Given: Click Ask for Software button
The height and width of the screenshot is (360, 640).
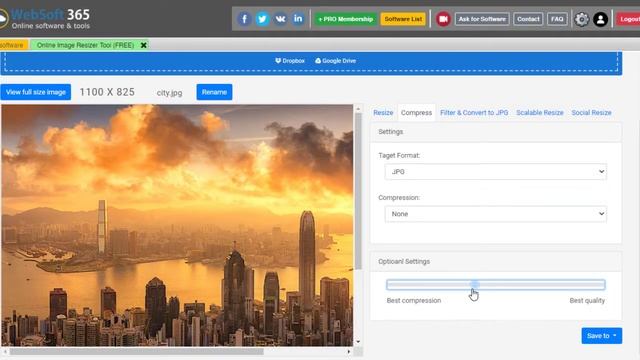Looking at the screenshot, I should click(482, 19).
